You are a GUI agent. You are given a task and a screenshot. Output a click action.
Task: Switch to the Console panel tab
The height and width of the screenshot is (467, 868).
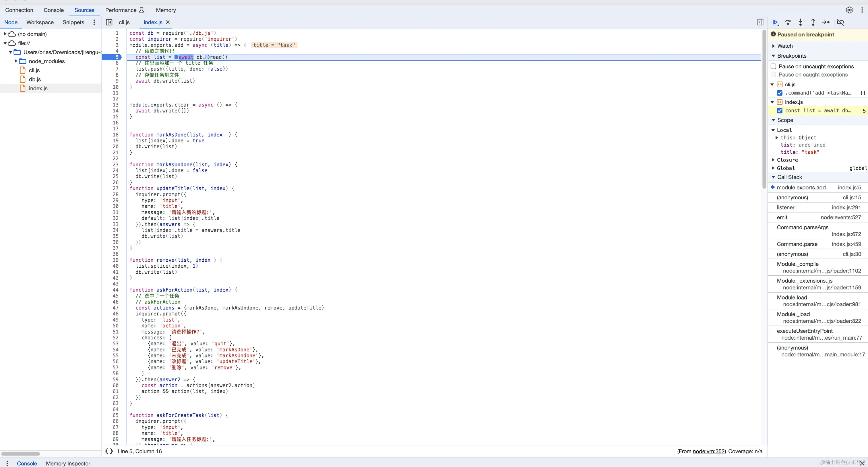54,10
